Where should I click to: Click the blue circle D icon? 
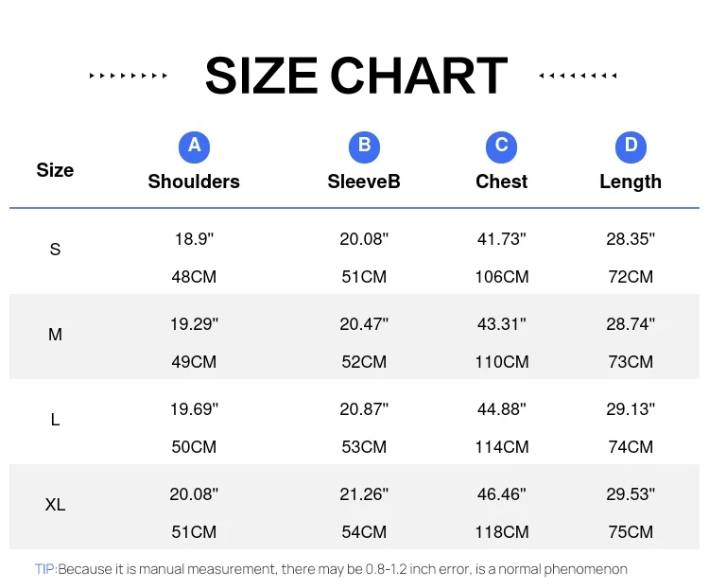click(x=631, y=146)
